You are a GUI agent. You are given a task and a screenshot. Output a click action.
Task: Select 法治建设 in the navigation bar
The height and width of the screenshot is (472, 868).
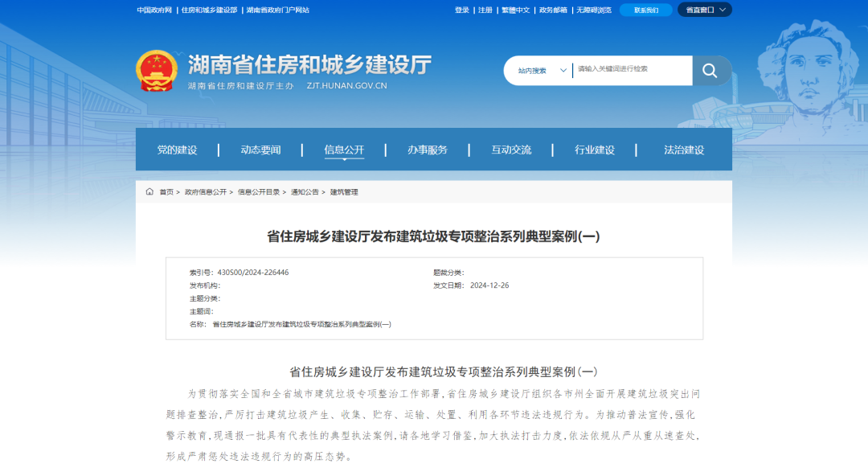(684, 150)
